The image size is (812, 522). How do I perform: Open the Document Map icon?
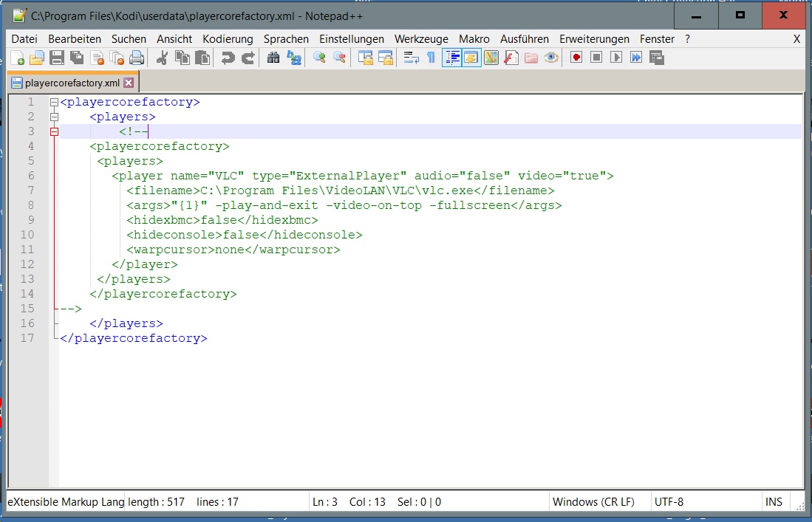point(491,58)
